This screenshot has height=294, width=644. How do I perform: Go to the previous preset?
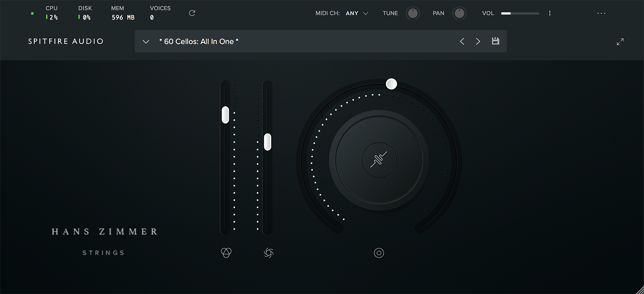462,41
